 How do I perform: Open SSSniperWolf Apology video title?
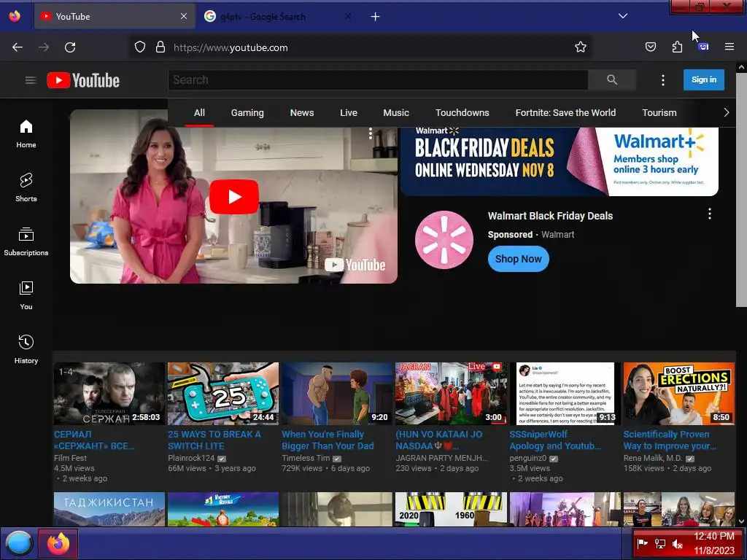coord(555,440)
